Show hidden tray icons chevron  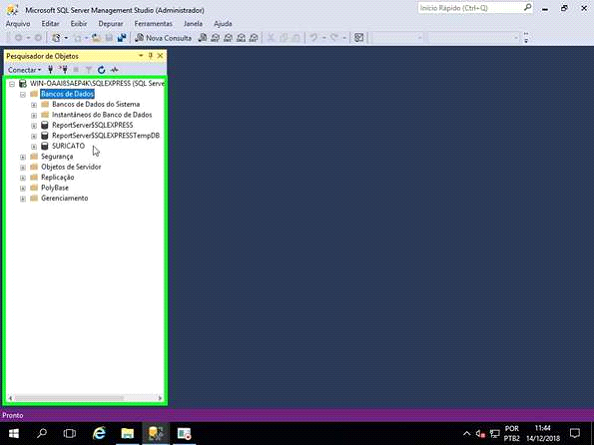467,433
